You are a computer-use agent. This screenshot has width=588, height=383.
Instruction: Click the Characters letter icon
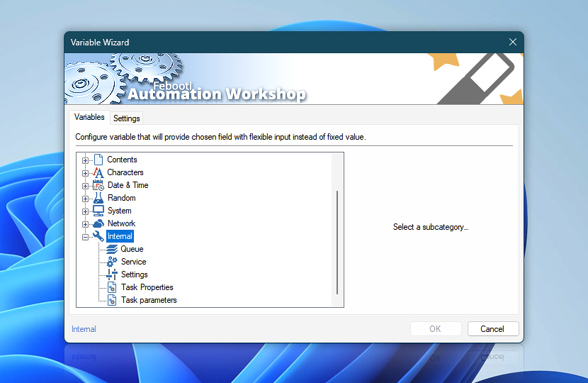(x=98, y=172)
